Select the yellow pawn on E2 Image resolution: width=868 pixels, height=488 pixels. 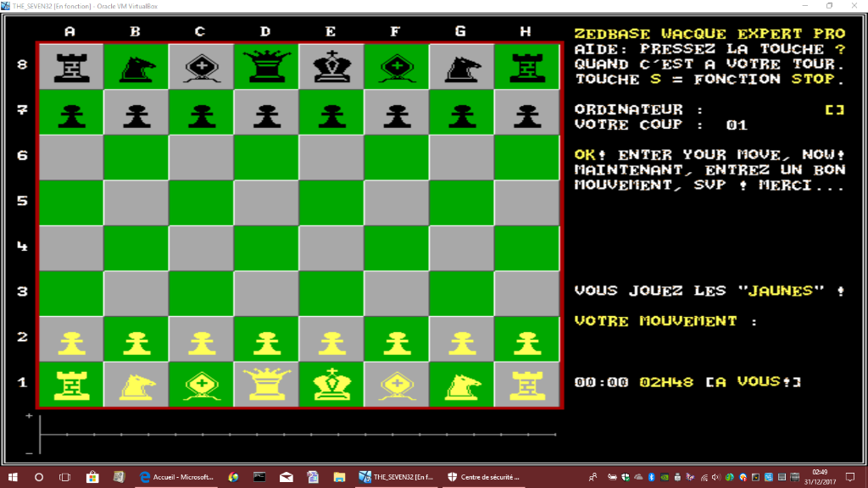tap(331, 340)
